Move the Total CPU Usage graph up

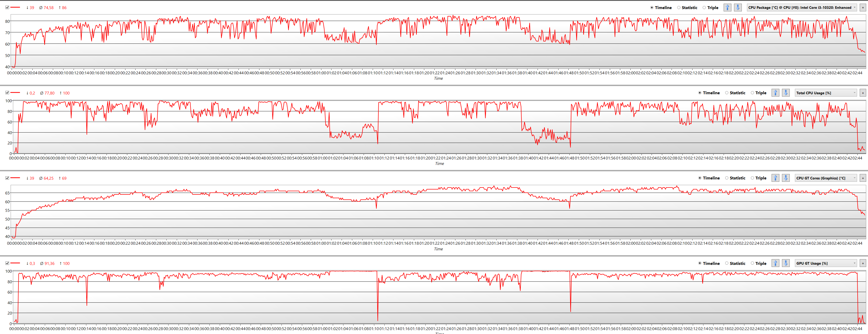click(775, 93)
